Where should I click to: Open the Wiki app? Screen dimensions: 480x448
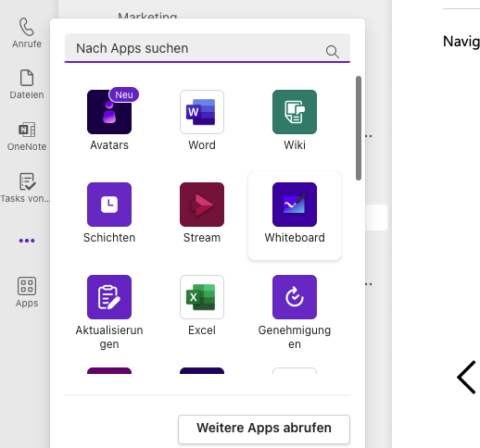point(295,120)
